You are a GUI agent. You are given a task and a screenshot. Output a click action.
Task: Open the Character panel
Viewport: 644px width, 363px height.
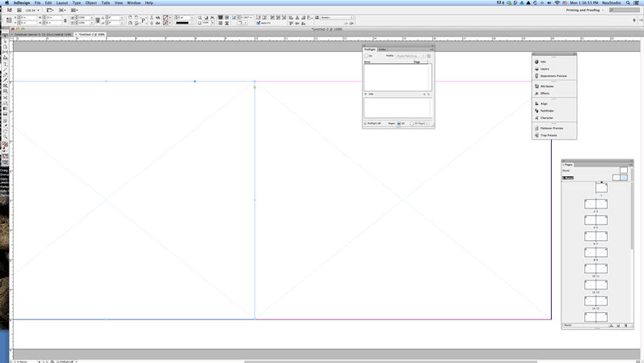547,118
